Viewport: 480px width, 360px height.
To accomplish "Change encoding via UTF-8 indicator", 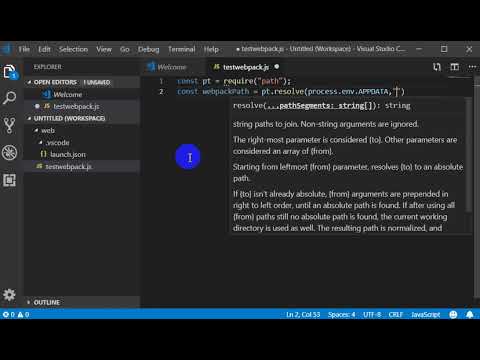I will click(x=372, y=314).
